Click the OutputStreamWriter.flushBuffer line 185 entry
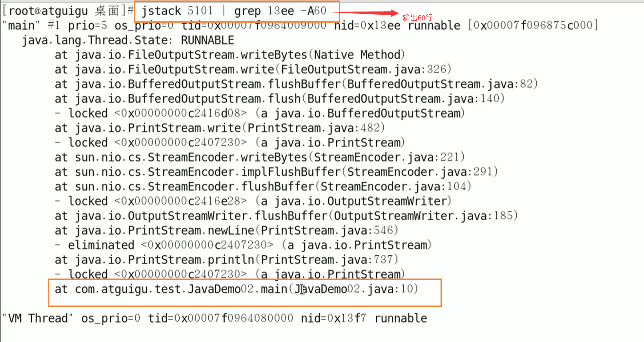This screenshot has width=644, height=342. 287,216
